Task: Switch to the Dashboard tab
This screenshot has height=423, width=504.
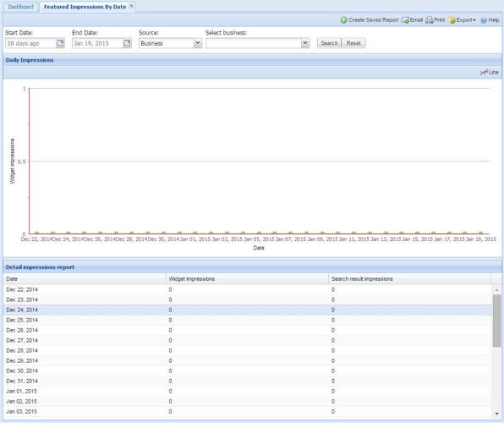Action: pos(20,7)
